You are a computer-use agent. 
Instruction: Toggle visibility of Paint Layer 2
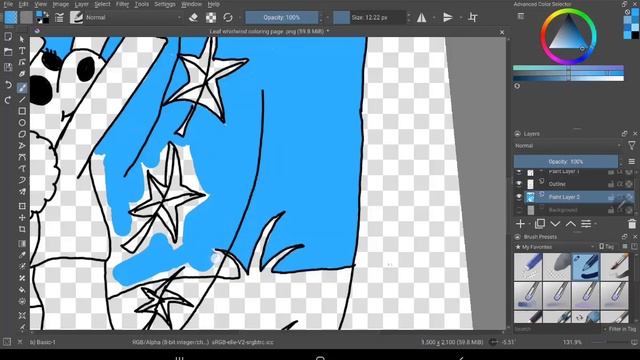(x=519, y=197)
